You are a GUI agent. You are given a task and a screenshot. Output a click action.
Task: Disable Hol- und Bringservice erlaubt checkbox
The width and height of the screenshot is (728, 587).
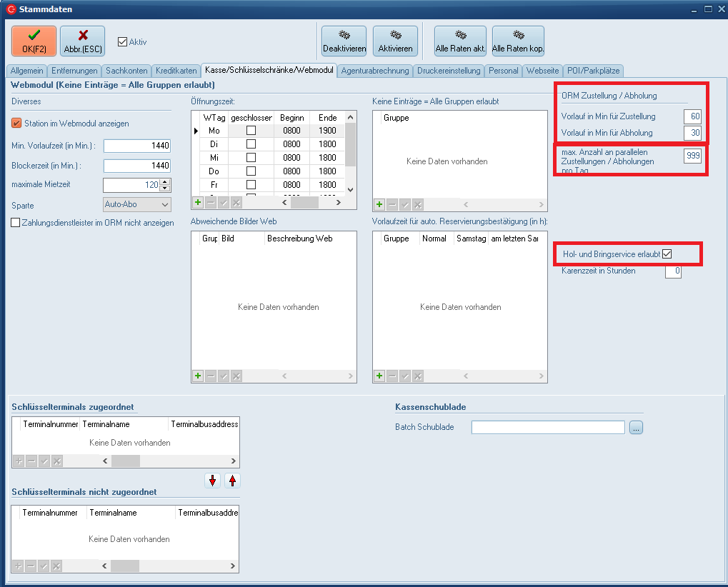(x=667, y=254)
